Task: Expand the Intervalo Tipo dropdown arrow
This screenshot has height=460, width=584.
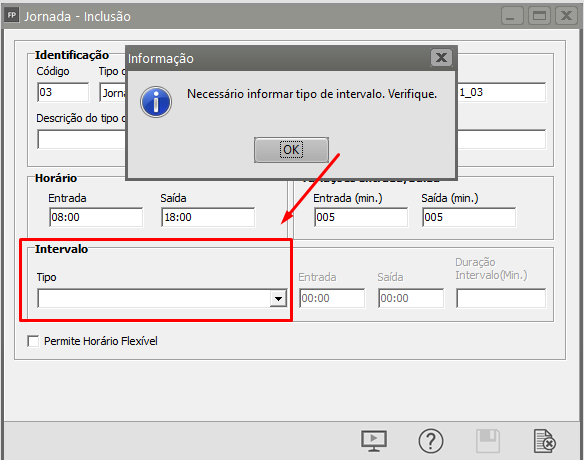Action: pos(278,299)
